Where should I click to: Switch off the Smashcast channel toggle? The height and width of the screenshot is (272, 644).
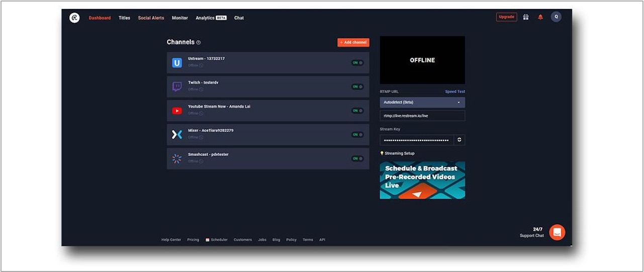357,158
